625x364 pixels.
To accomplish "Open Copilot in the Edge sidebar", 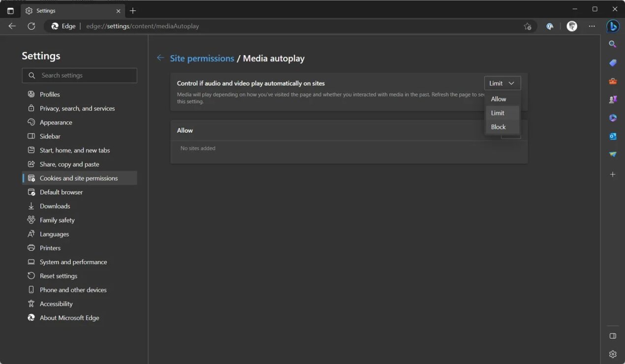I will point(613,26).
